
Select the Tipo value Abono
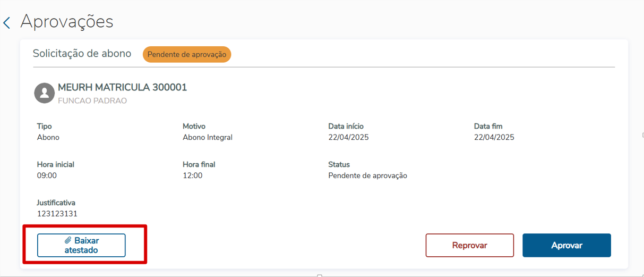[x=48, y=137]
